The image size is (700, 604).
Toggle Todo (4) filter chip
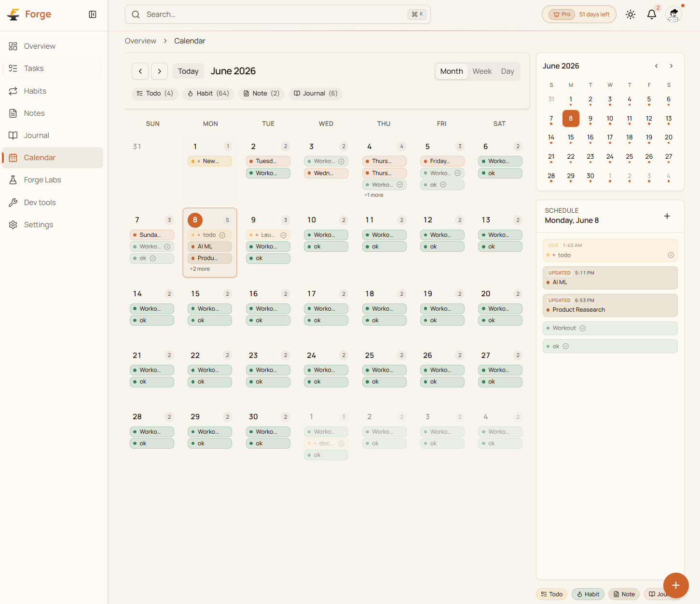tap(155, 94)
